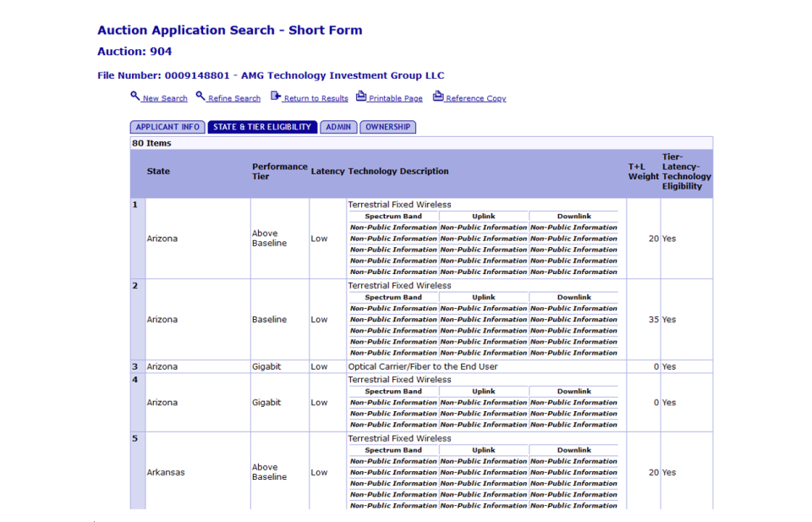
Task: Go back via Return to Results link
Action: pyautogui.click(x=315, y=99)
